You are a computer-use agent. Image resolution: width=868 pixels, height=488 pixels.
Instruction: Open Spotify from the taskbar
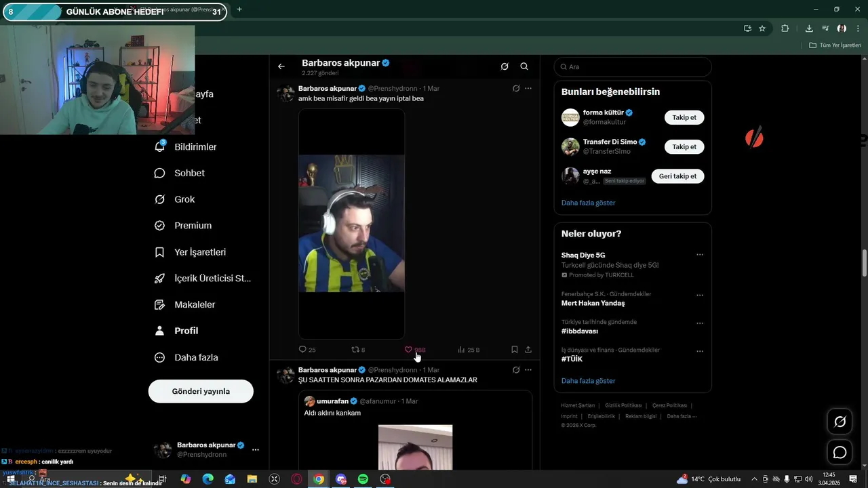tap(363, 479)
